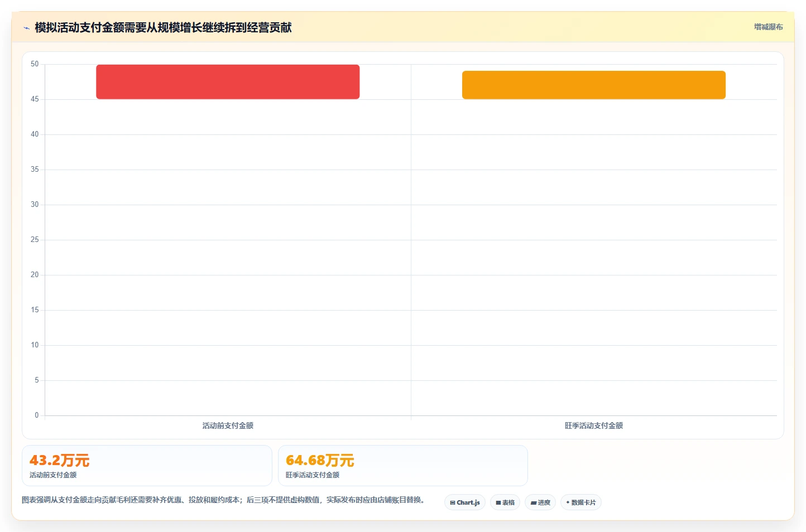
Task: Click the chart icon beside the title
Action: pos(26,28)
